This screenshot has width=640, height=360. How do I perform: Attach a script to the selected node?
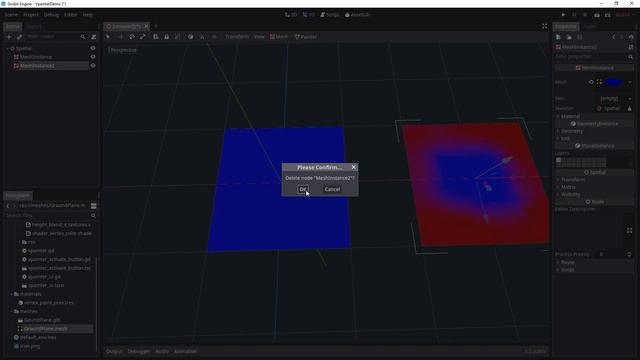(x=93, y=37)
